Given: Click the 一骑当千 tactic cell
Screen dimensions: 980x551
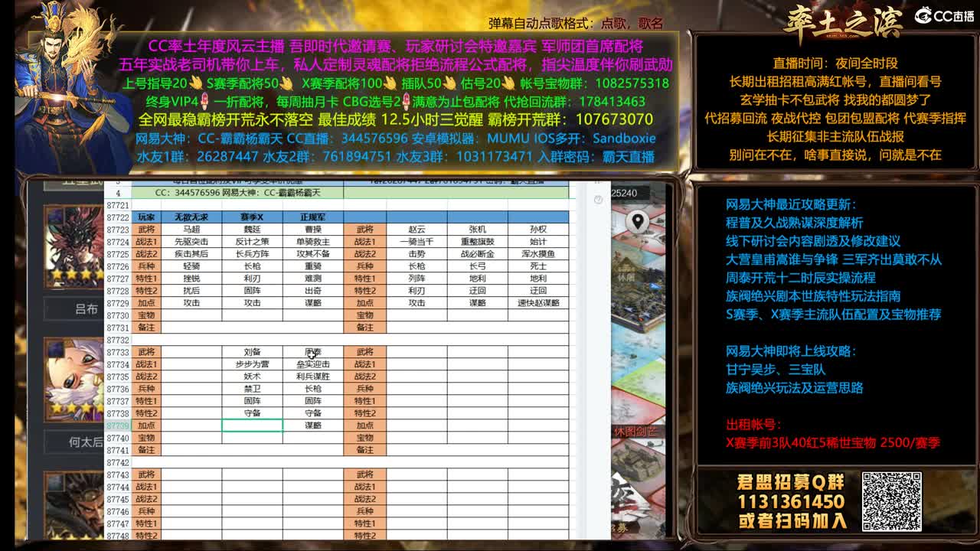Looking at the screenshot, I should 416,242.
